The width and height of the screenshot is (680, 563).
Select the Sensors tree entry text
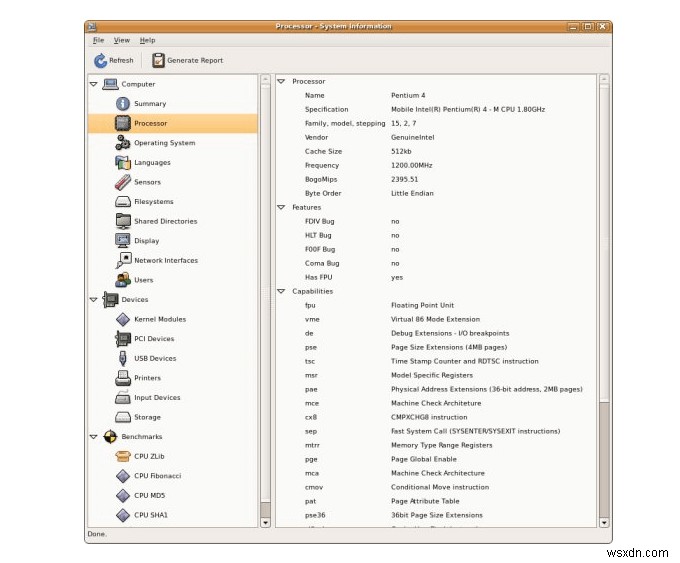coord(147,182)
